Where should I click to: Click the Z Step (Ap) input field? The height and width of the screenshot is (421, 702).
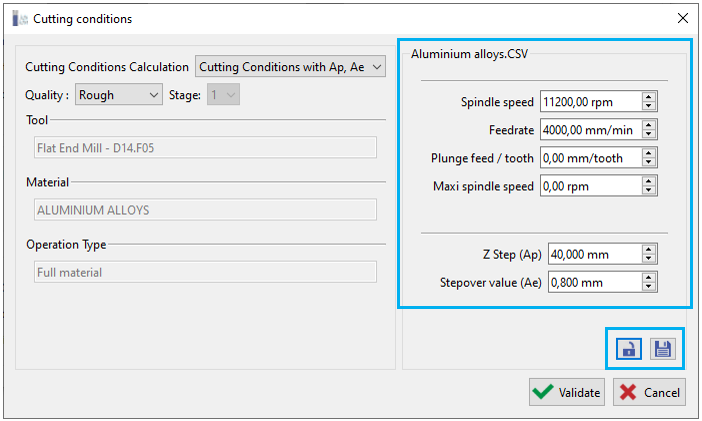point(593,254)
